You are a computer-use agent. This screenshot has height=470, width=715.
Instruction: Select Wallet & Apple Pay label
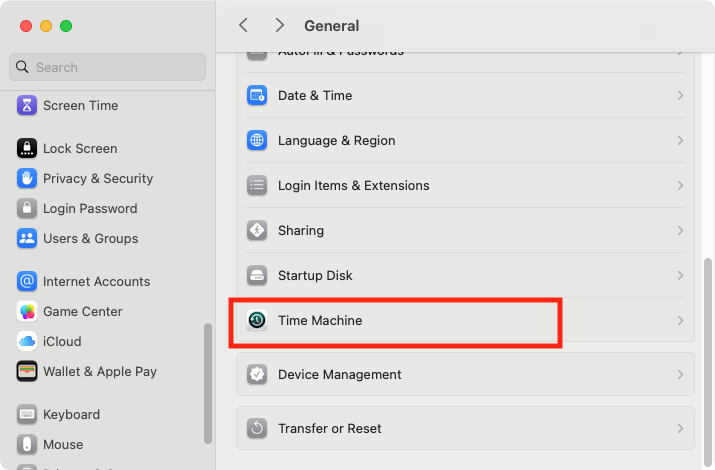pos(100,372)
